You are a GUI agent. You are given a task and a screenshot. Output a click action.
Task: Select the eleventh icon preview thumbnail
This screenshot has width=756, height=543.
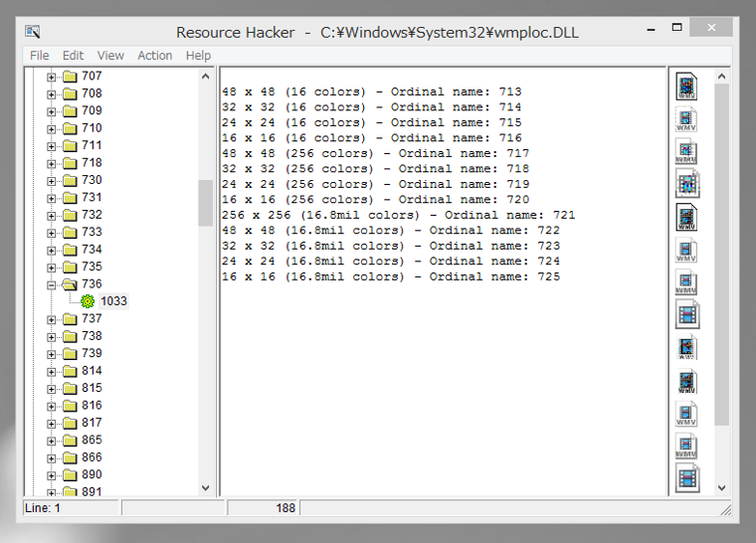(686, 415)
